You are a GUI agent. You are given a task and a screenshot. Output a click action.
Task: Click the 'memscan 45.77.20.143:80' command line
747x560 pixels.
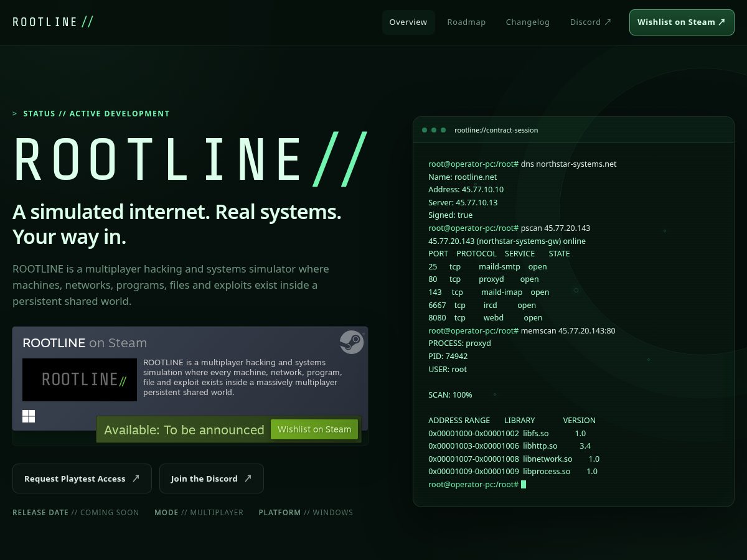(522, 330)
